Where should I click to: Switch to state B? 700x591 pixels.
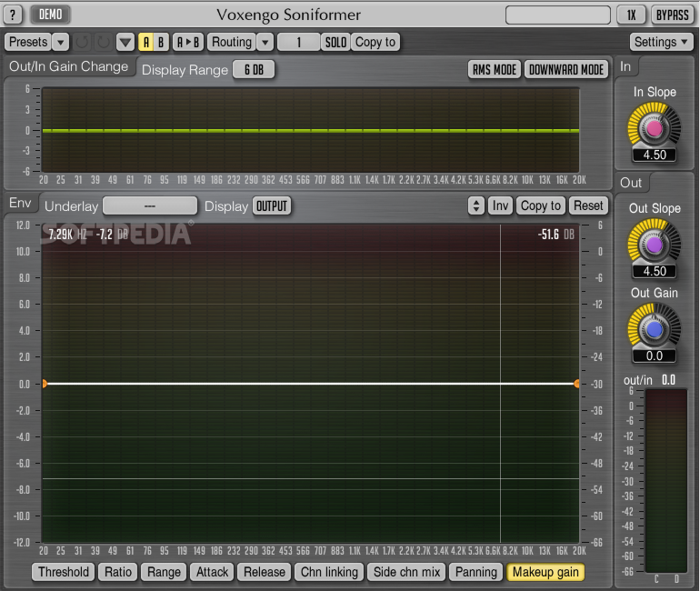(x=161, y=42)
